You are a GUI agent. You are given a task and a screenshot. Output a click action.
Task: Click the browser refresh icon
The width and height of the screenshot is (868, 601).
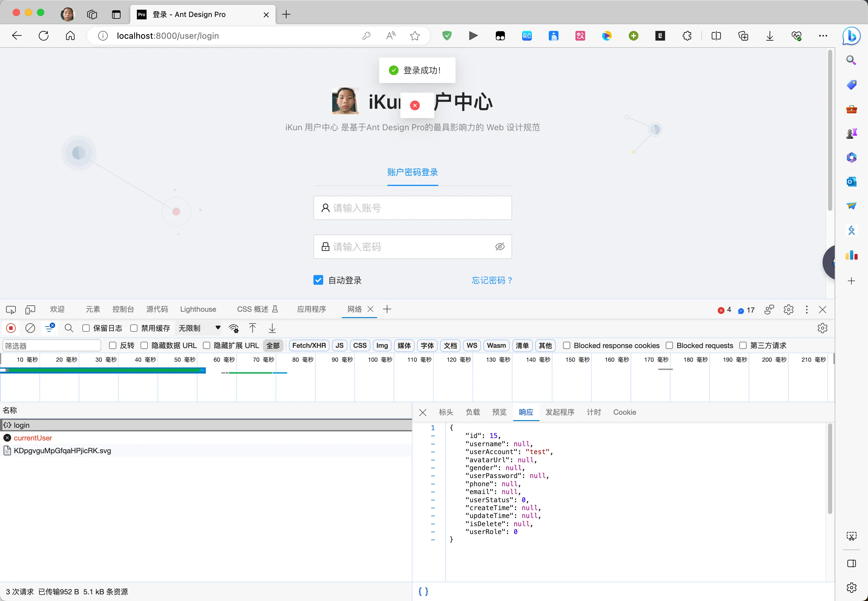(44, 36)
